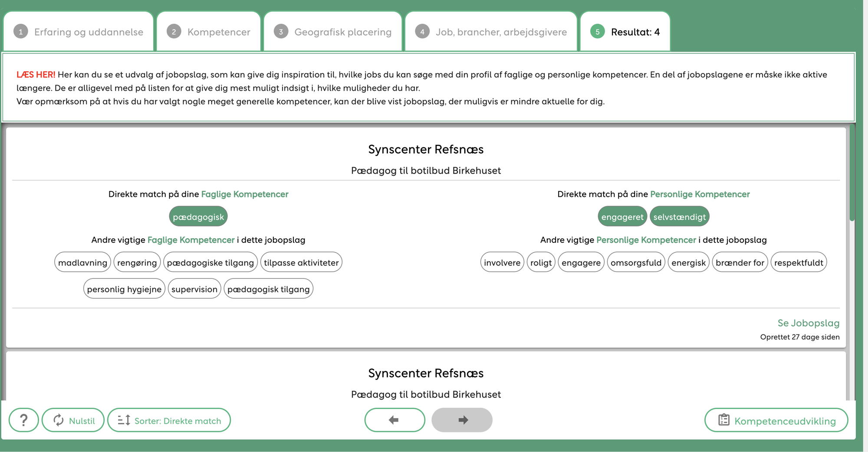Viewport: 868px width, 452px height.
Task: Select the Resultat: 4 tab
Action: [625, 32]
